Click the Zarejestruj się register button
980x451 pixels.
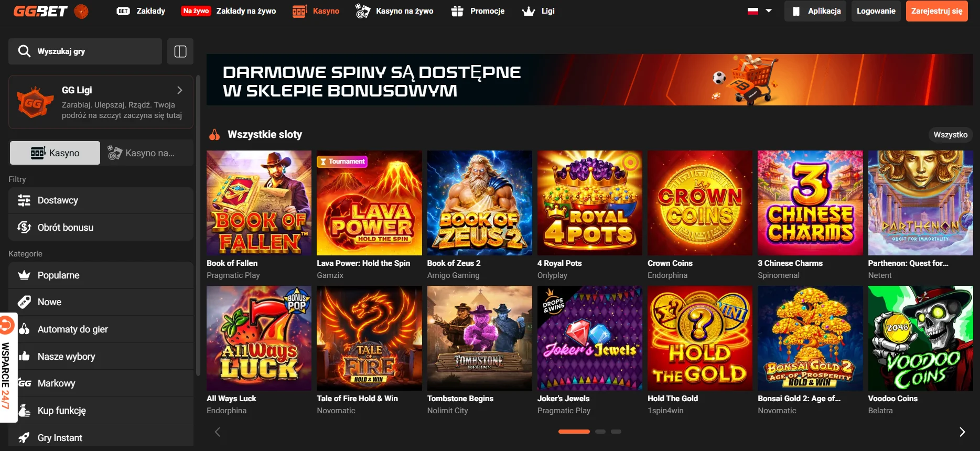(x=936, y=11)
